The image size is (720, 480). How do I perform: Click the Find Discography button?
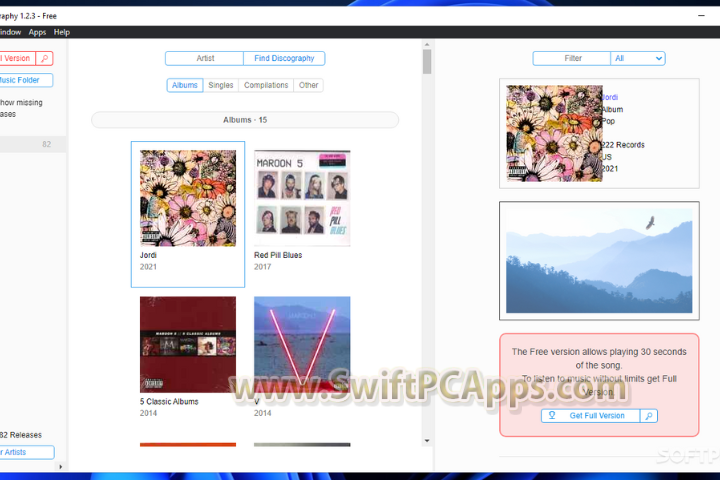284,58
